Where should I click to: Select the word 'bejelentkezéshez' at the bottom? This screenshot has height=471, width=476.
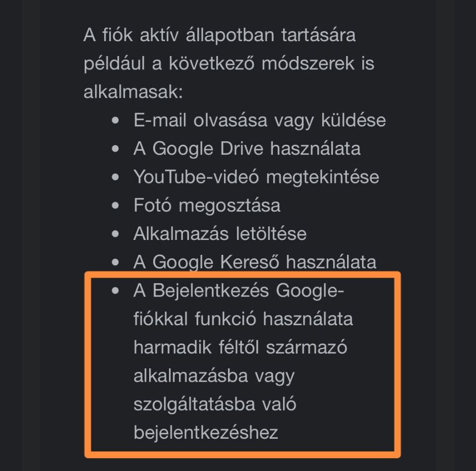coord(205,432)
